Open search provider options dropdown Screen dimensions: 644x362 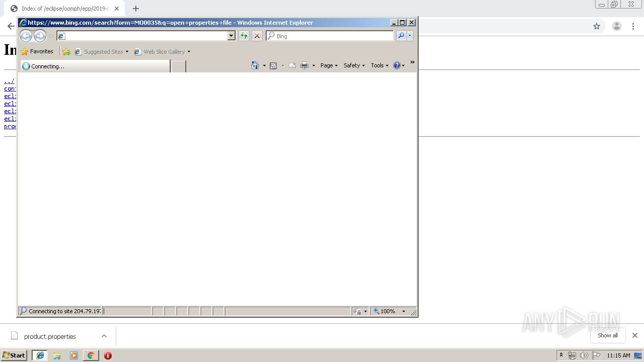(410, 36)
